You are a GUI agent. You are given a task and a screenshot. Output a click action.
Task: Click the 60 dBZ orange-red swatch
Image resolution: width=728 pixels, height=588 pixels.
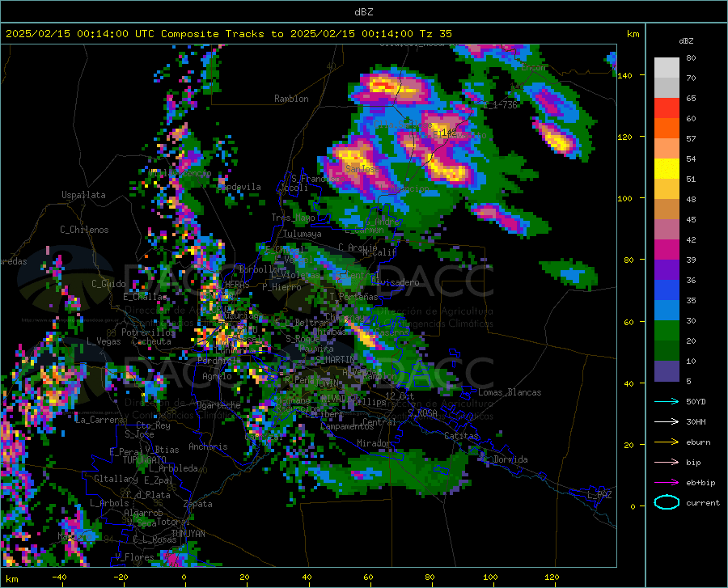click(x=667, y=128)
